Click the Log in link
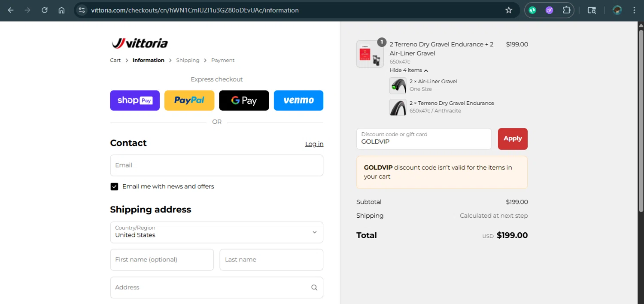 pyautogui.click(x=314, y=144)
